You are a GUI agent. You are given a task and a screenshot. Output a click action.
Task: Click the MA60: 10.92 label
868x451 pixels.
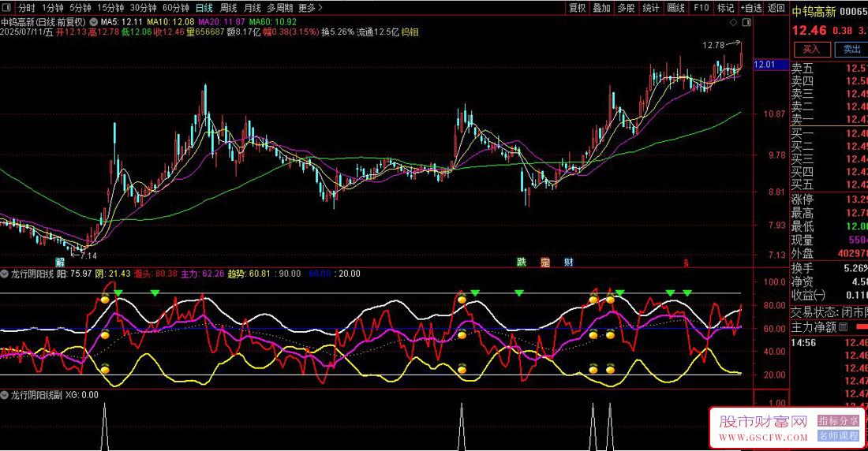[273, 22]
